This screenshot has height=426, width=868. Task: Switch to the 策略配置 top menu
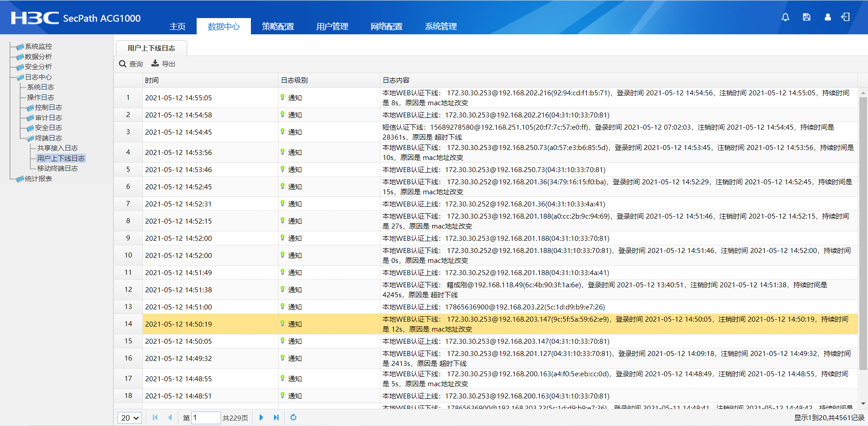click(278, 27)
